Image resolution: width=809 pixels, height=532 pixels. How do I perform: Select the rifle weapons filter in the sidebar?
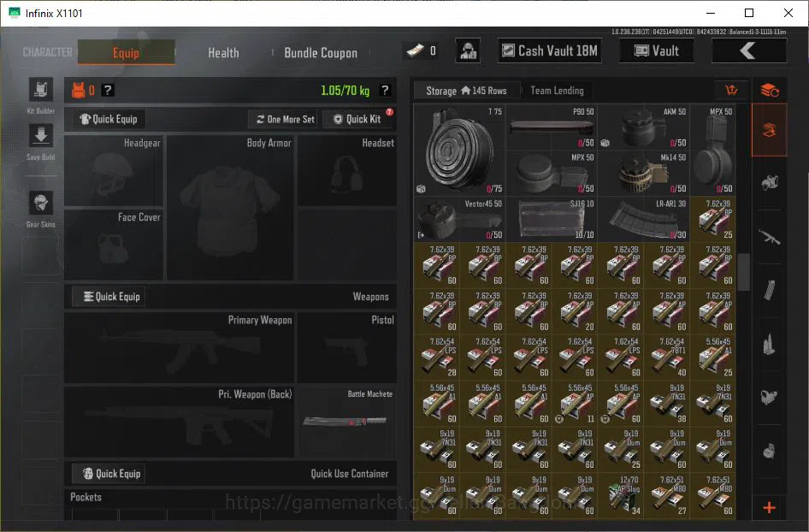[x=770, y=237]
